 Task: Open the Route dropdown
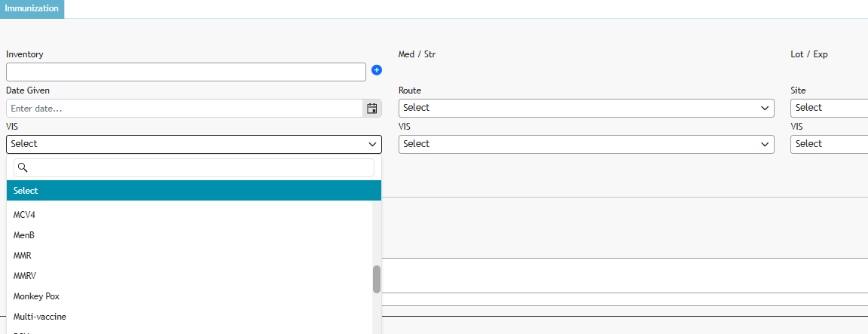tap(585, 108)
